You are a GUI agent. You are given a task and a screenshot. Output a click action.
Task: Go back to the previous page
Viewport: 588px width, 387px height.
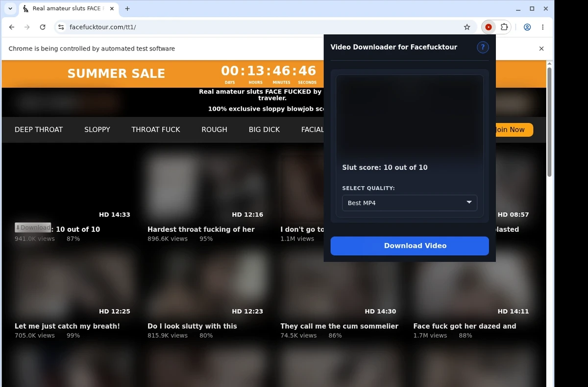(x=12, y=27)
